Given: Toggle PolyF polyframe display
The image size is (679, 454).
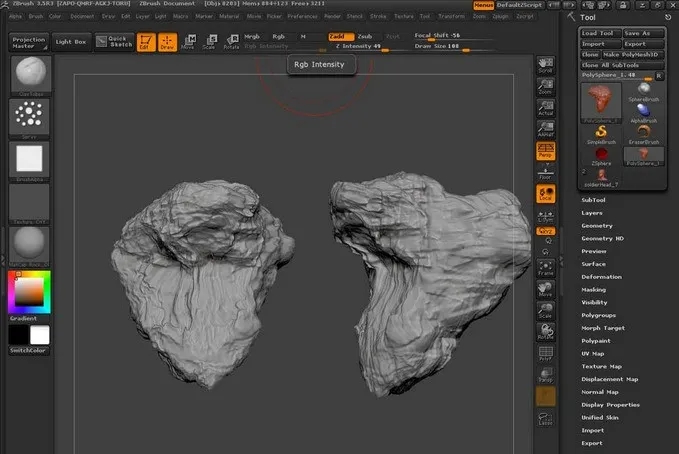Looking at the screenshot, I should [x=546, y=353].
